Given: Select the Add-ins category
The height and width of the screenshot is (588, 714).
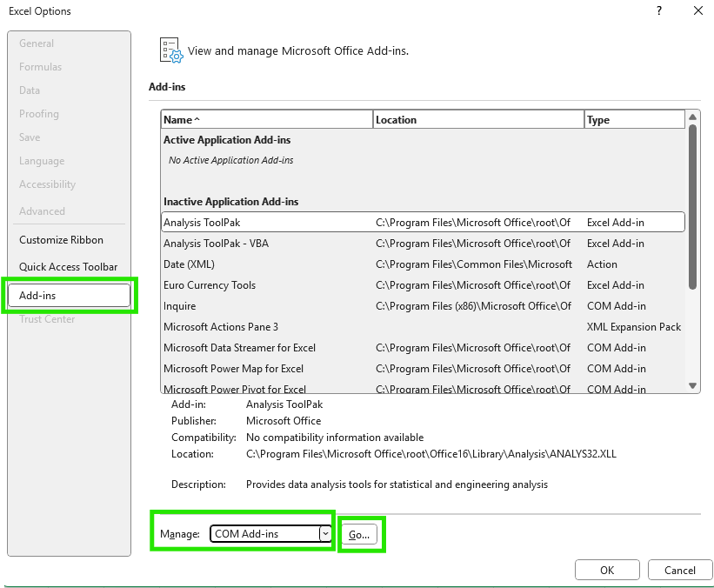Looking at the screenshot, I should click(x=69, y=295).
